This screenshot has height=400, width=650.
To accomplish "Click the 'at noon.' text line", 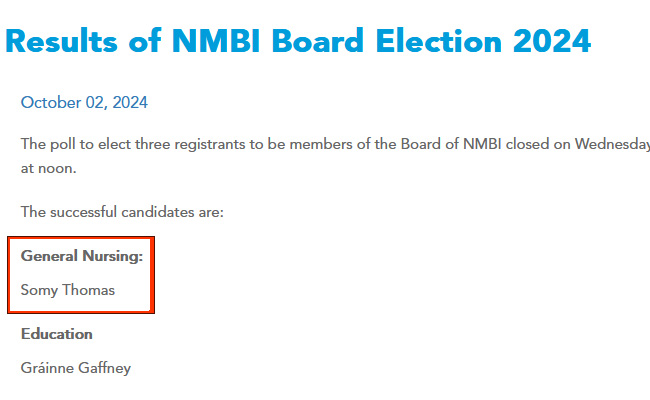I will 49,168.
